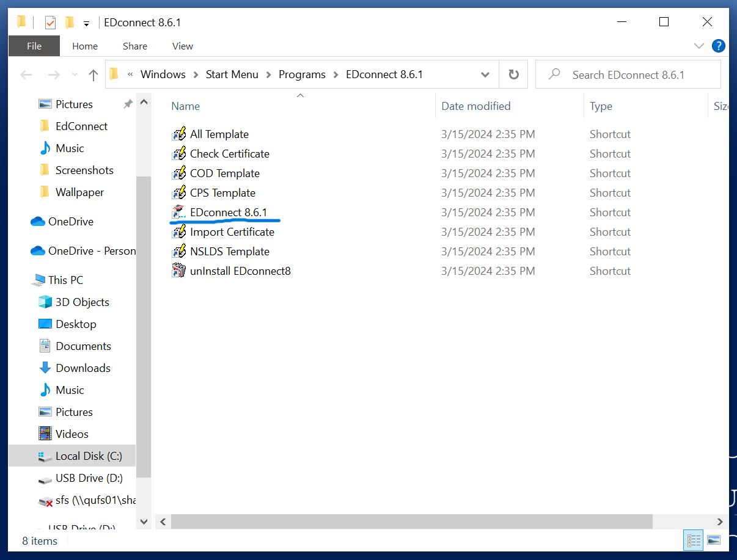Click the breadcrumb overflow chevron «
Viewport: 737px width, 560px height.
130,75
